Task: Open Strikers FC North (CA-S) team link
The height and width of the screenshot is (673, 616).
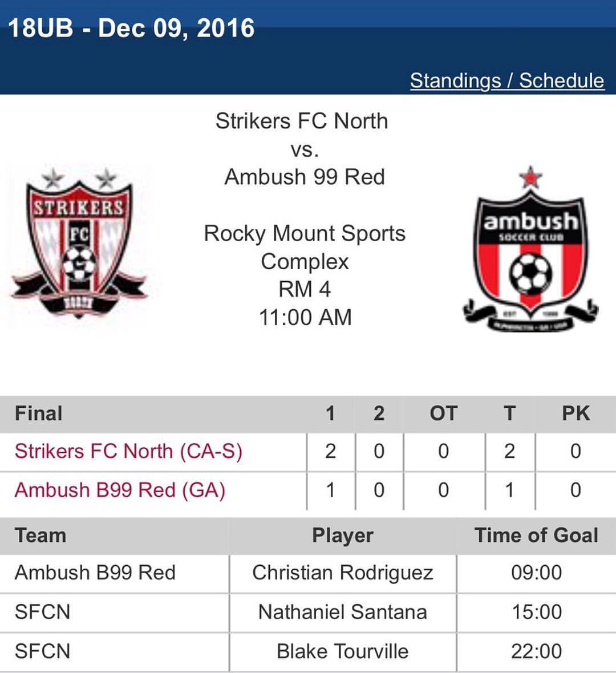Action: [x=128, y=452]
